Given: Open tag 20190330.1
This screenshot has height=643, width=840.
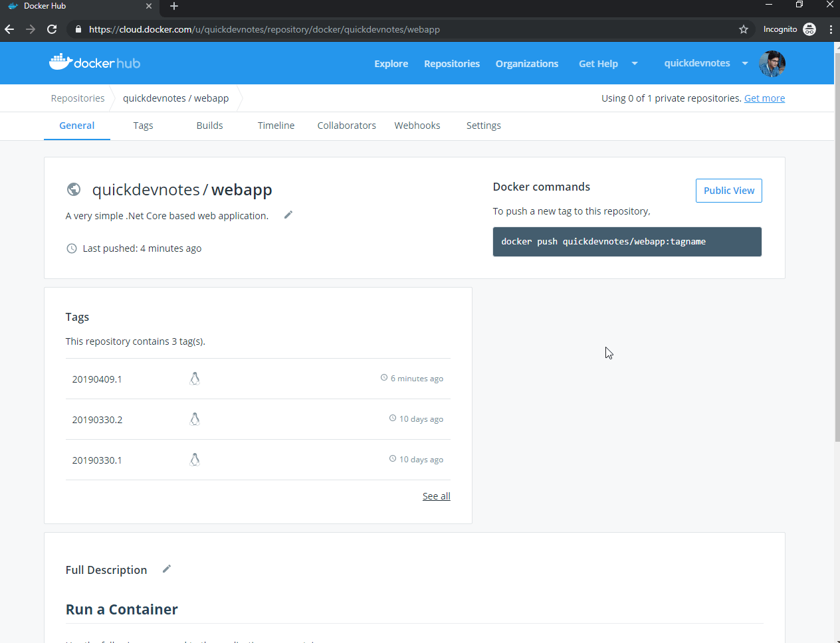Looking at the screenshot, I should (97, 460).
